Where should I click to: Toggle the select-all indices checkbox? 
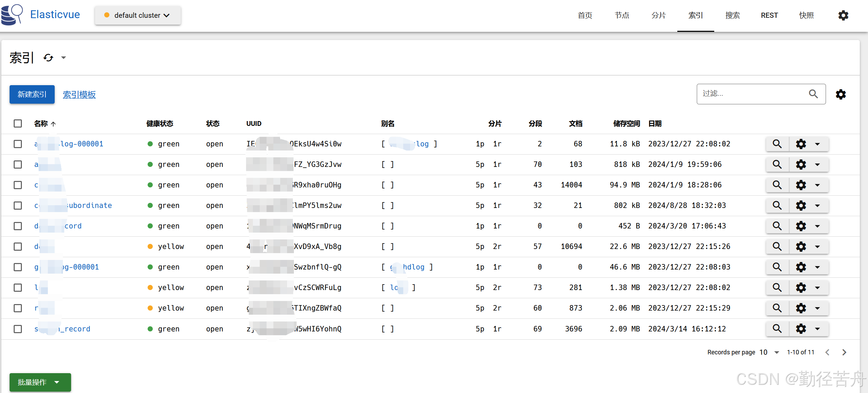tap(18, 123)
